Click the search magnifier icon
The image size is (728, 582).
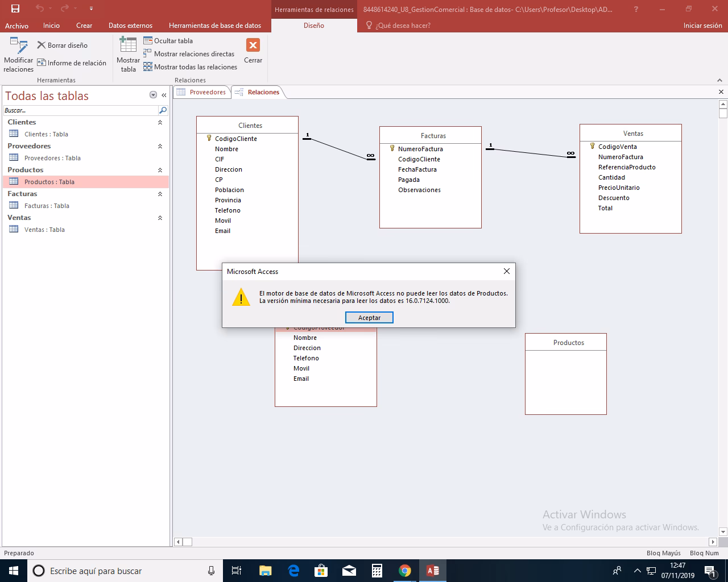tap(163, 110)
